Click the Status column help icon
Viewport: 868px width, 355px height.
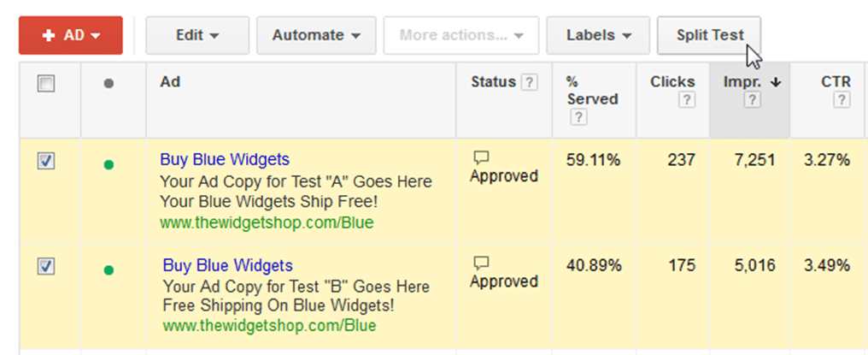530,83
